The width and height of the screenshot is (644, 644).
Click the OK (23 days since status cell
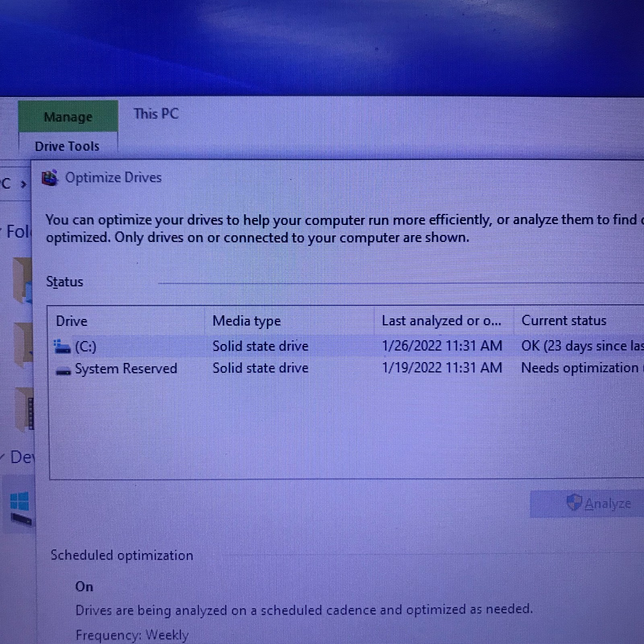point(582,346)
